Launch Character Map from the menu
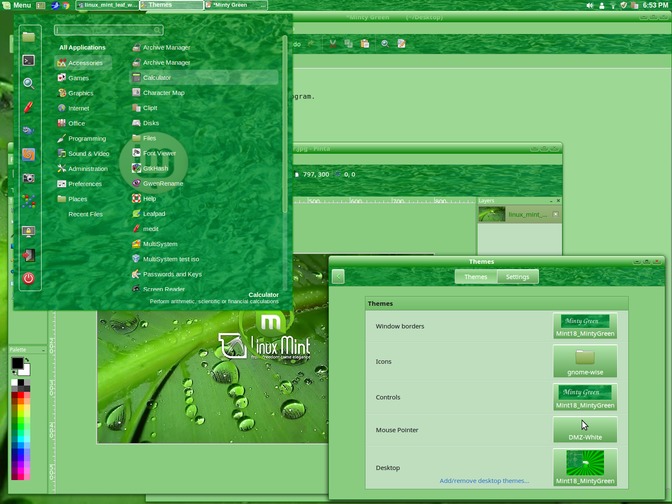Viewport: 672px width, 504px height. (x=159, y=93)
